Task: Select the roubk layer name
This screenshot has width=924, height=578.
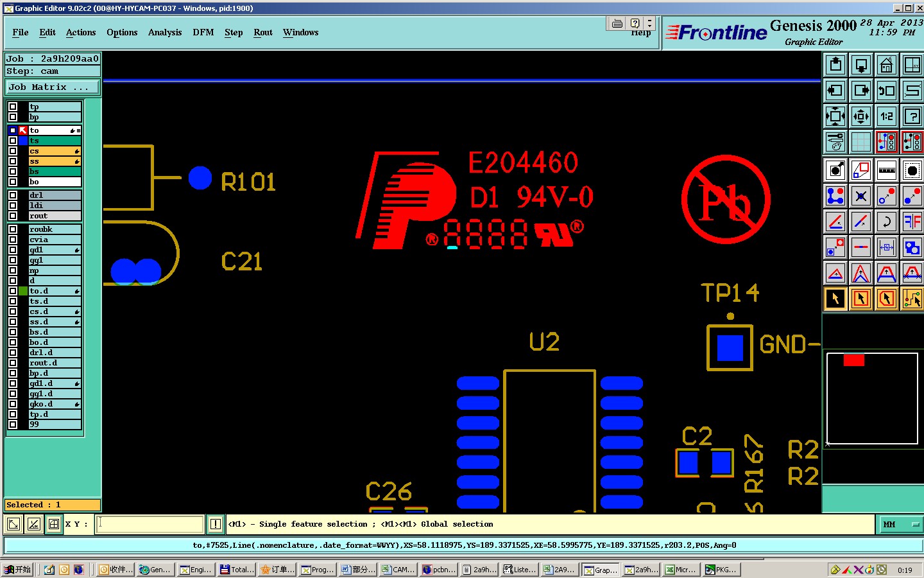Action: [x=55, y=229]
